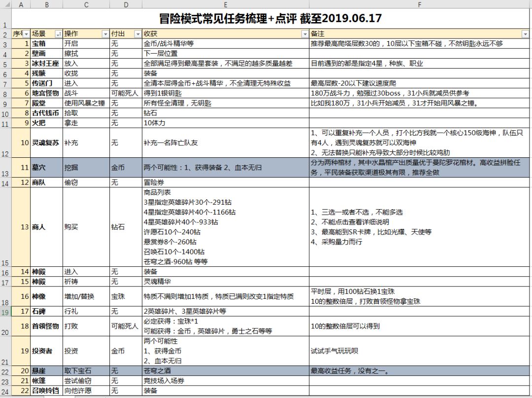This screenshot has height=398, width=532.
Task: Open the 场景 column sort filter button
Action: (x=59, y=34)
